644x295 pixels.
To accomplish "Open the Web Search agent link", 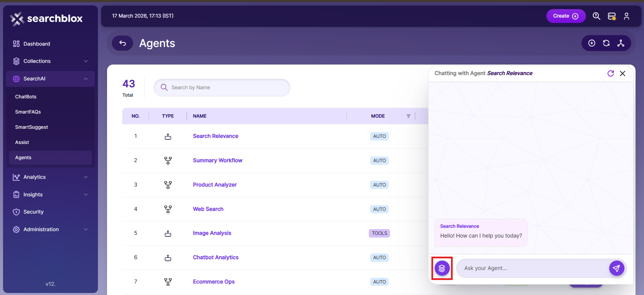I will point(208,209).
